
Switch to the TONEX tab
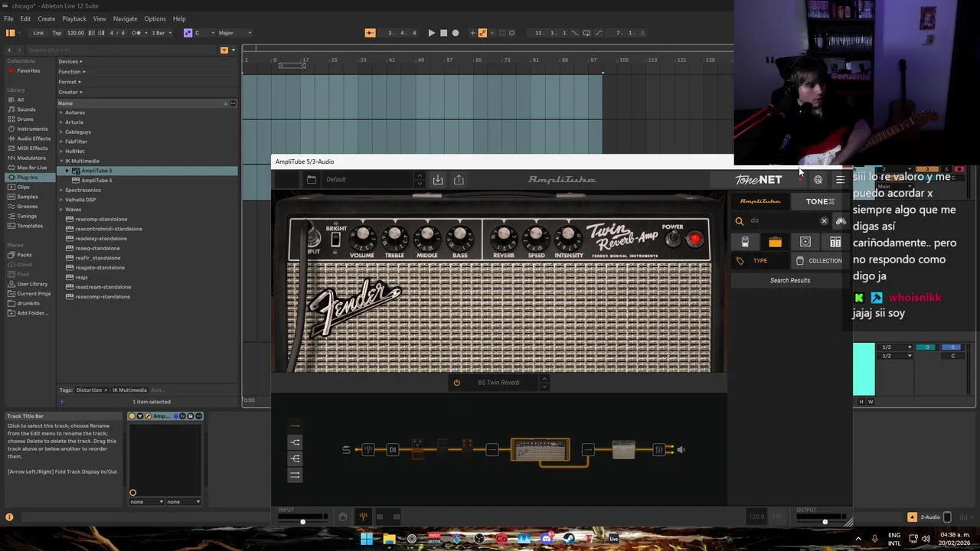click(x=820, y=202)
